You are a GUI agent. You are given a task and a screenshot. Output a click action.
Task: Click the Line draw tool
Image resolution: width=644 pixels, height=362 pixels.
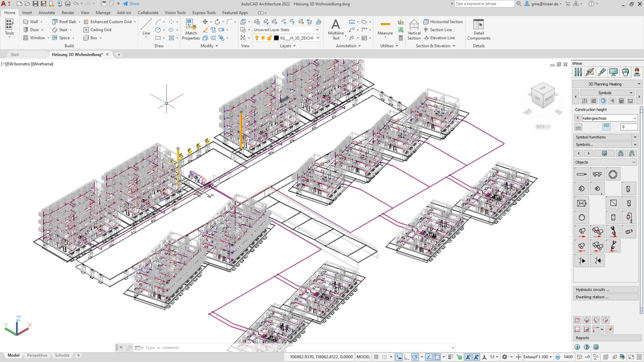pos(146,27)
